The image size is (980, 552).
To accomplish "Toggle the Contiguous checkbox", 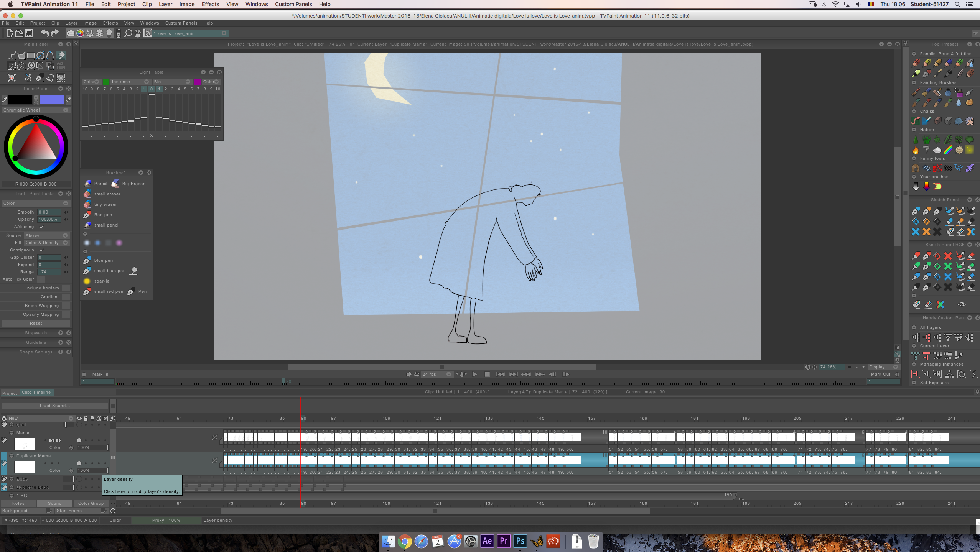I will click(41, 250).
